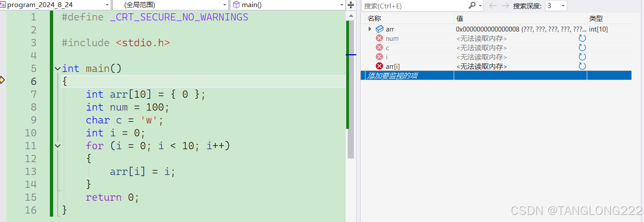Image resolution: width=644 pixels, height=222 pixels.
Task: Click the forward arrow in watch search
Action: (505, 6)
